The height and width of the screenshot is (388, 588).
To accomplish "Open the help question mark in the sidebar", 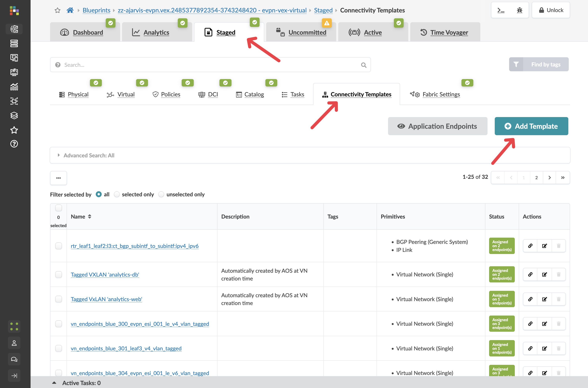I will pyautogui.click(x=14, y=144).
